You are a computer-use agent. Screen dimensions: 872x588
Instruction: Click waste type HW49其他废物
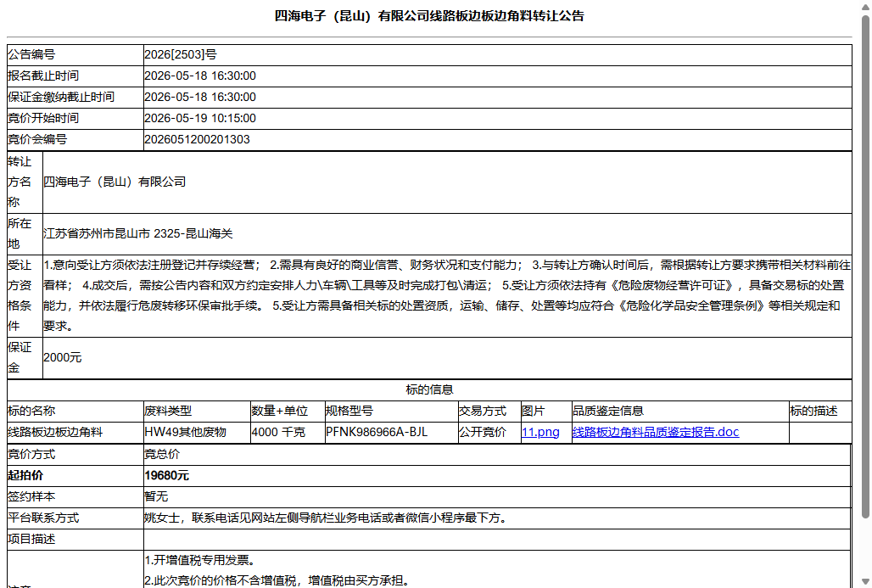[185, 432]
